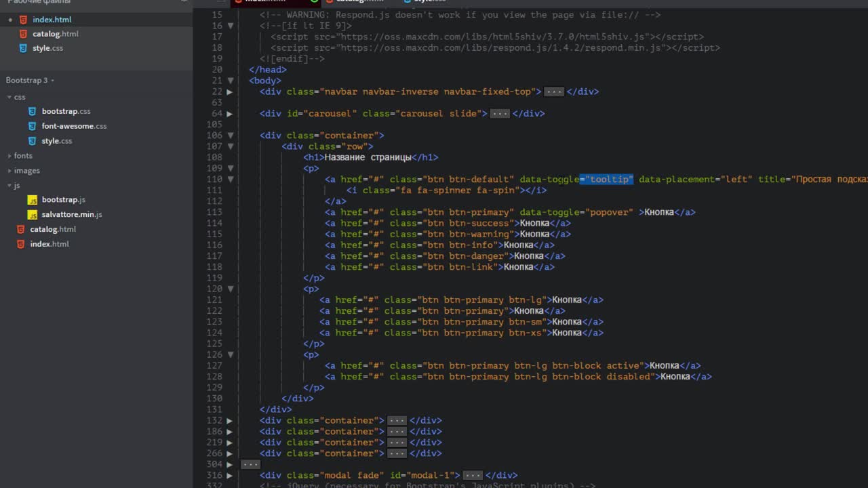Image resolution: width=868 pixels, height=488 pixels.
Task: Collapse row div fold at line 107
Action: pos(230,146)
